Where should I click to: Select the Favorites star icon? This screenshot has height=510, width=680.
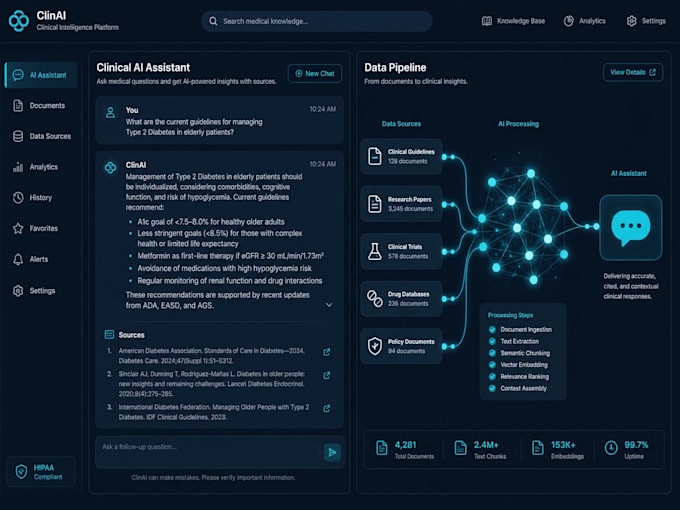18,228
